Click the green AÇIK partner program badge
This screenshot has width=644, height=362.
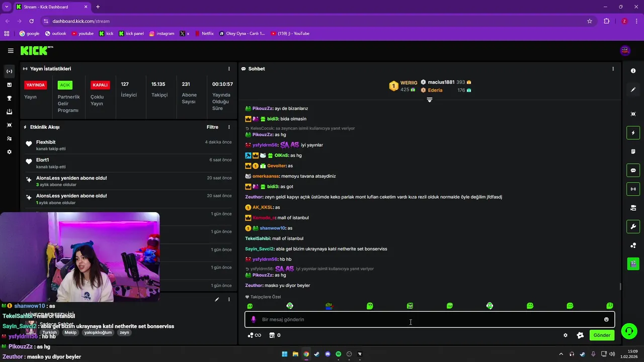[65, 85]
